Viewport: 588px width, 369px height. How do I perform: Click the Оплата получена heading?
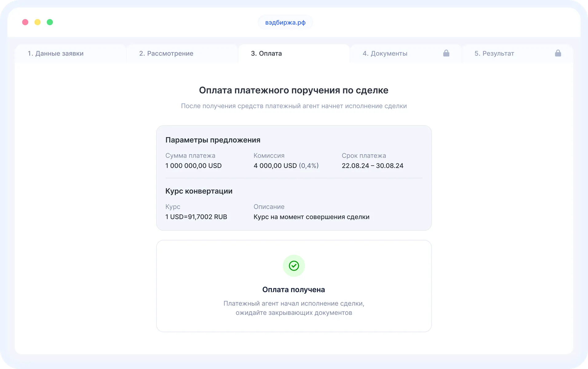coord(294,289)
